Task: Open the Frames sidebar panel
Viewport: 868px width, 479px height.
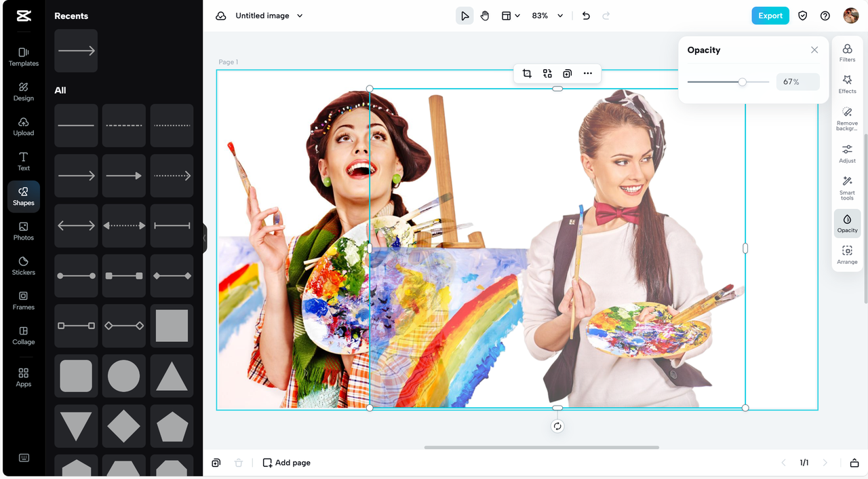Action: click(x=23, y=301)
